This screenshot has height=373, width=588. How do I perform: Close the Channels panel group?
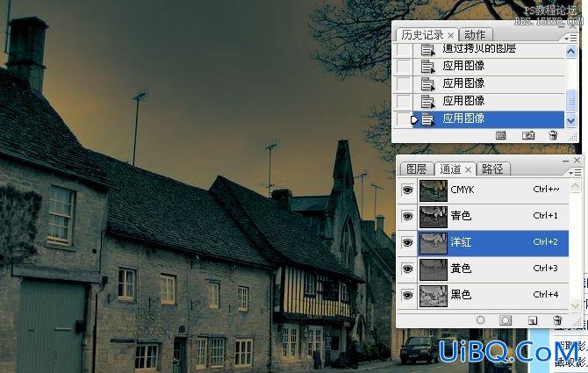pyautogui.click(x=577, y=161)
